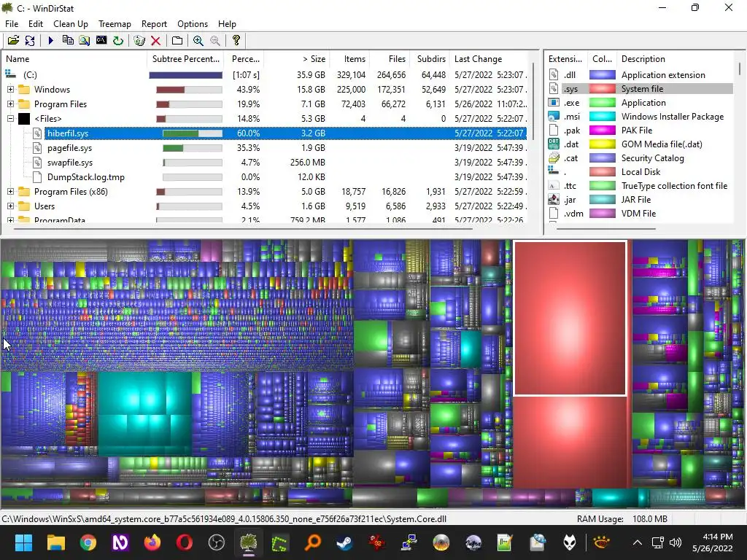The width and height of the screenshot is (747, 560).
Task: Click the red X permanent delete icon
Action: pos(155,41)
